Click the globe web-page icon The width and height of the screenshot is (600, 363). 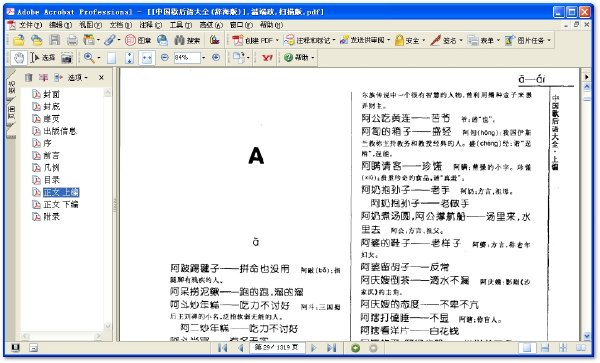coord(163,40)
